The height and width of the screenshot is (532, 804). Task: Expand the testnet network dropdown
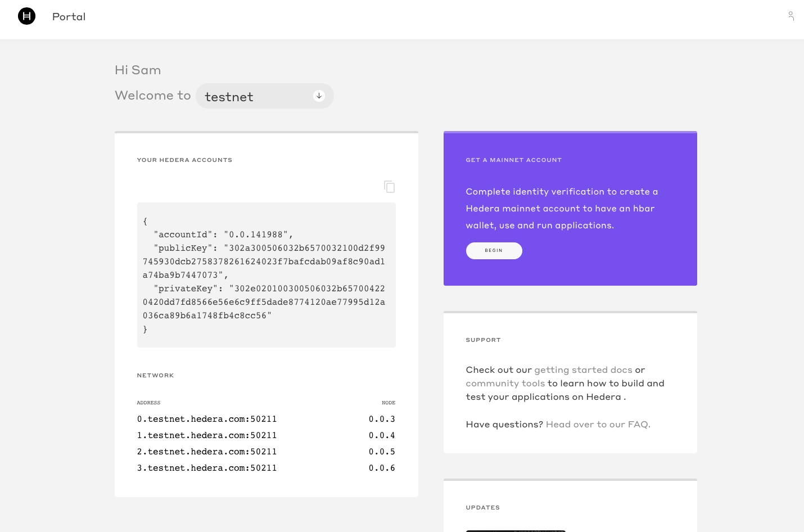265,96
